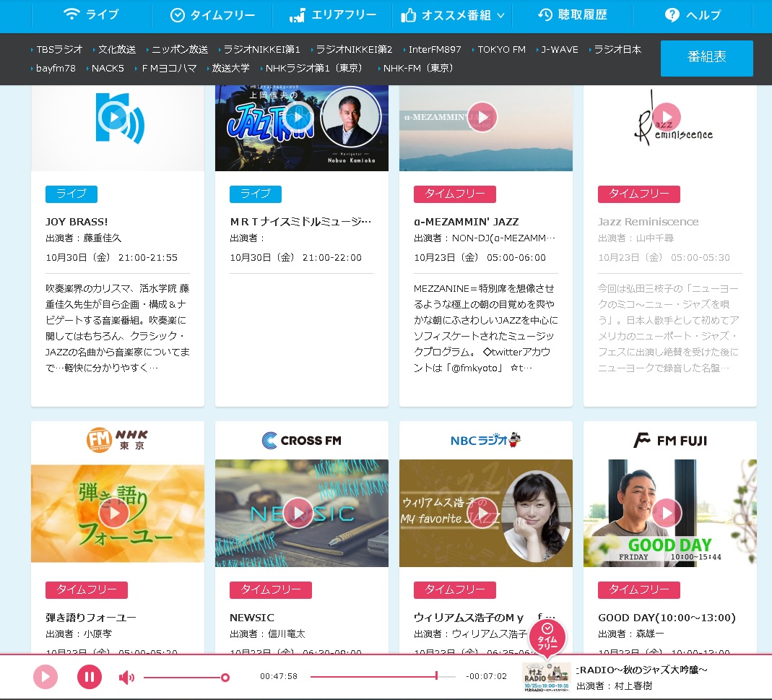Screen dimensions: 772x700
Task: Open JOY BRASS! program title
Action: 77,222
